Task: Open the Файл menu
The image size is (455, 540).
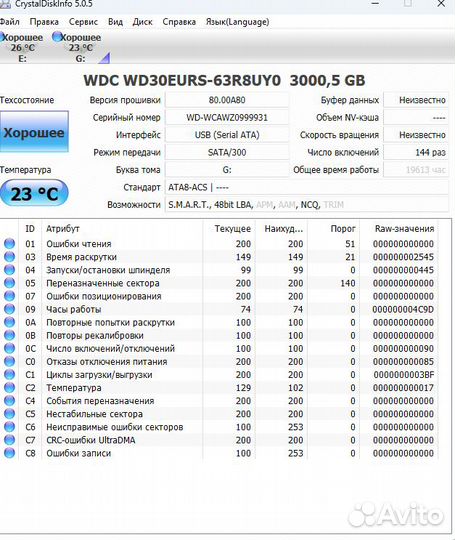Action: [x=9, y=22]
